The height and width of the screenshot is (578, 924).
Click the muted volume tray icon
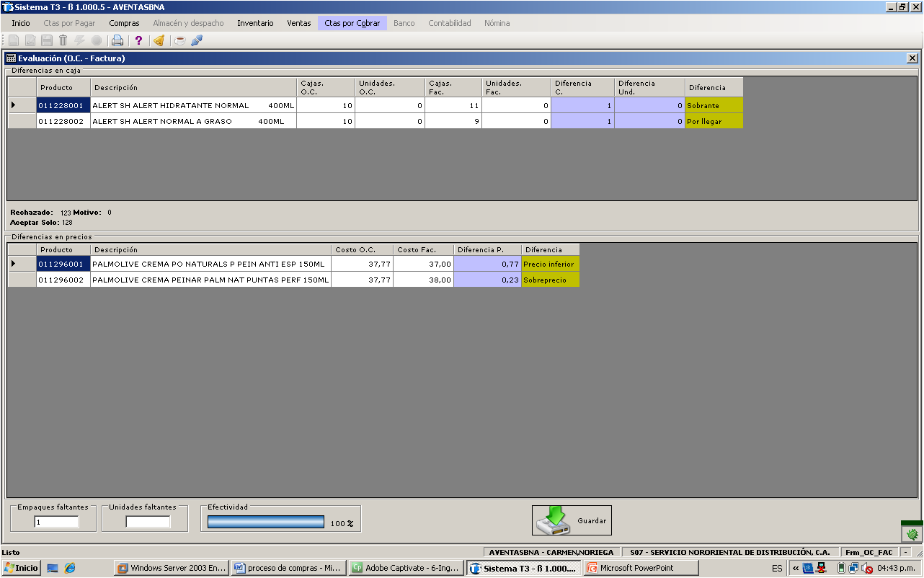pos(868,568)
